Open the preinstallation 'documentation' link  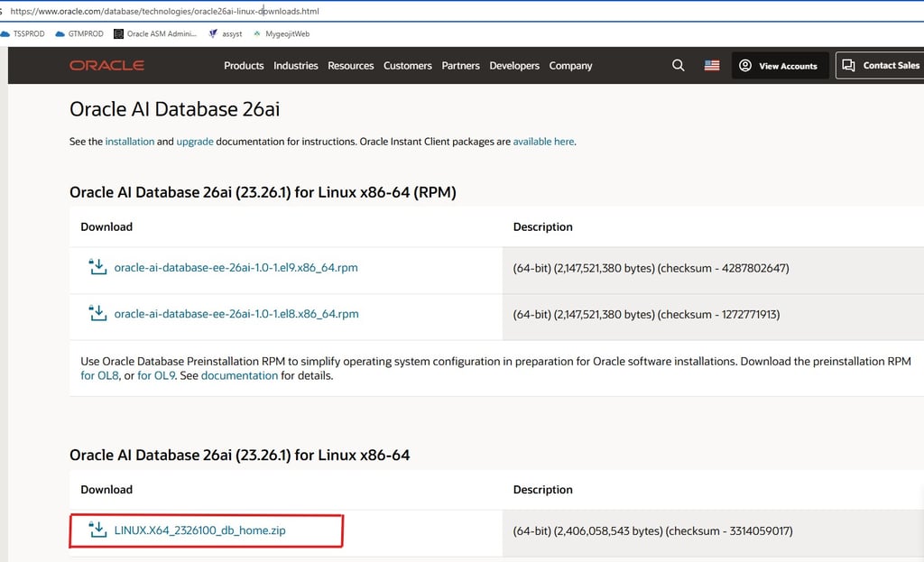[x=239, y=375]
